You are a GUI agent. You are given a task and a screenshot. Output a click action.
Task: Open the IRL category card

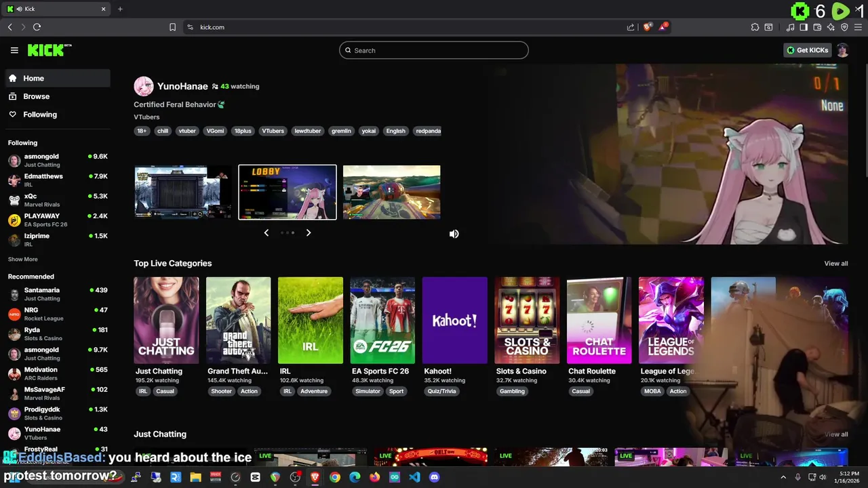click(311, 321)
